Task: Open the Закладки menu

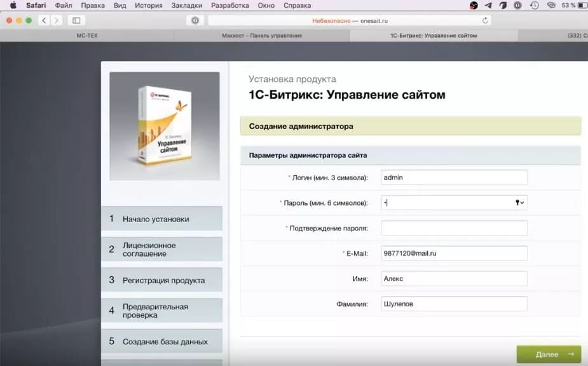Action: pos(187,5)
